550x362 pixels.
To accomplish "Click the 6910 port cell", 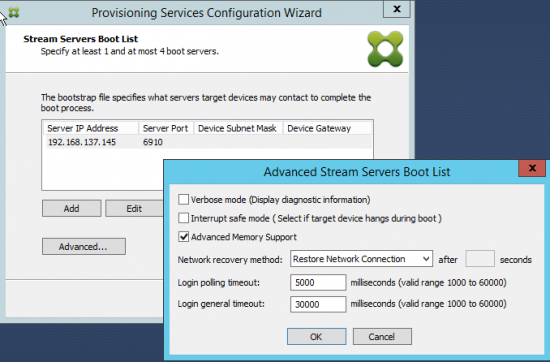I will (153, 142).
